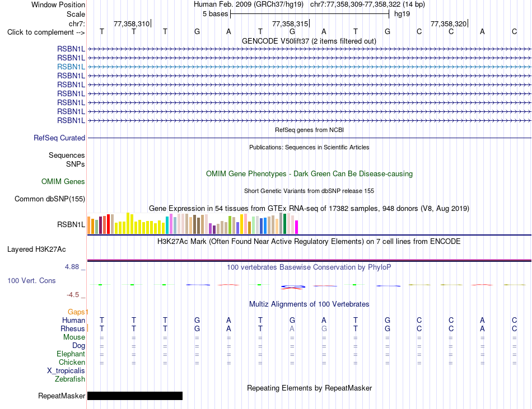This screenshot has width=532, height=409.
Task: Click the black RepeatMasker element block
Action: (135, 396)
